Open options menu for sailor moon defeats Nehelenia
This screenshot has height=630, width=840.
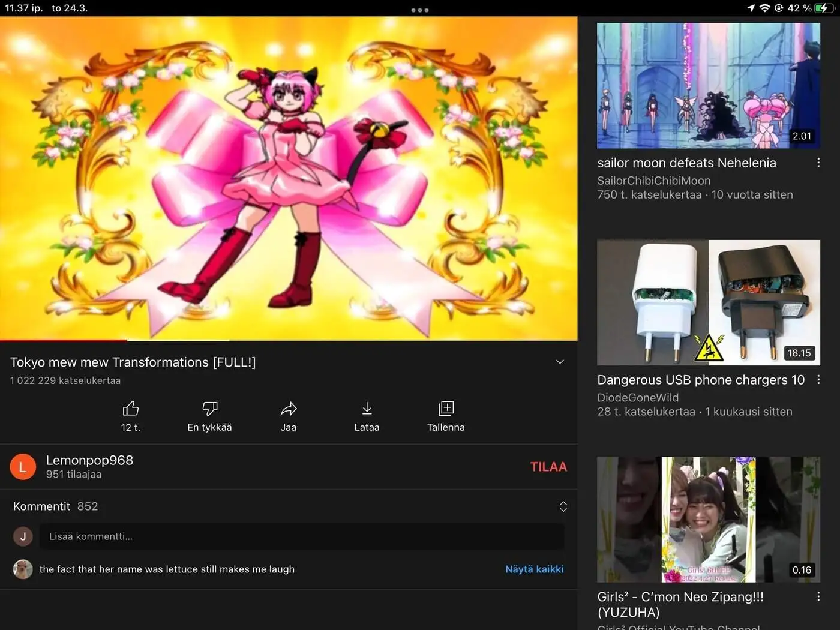pyautogui.click(x=818, y=163)
